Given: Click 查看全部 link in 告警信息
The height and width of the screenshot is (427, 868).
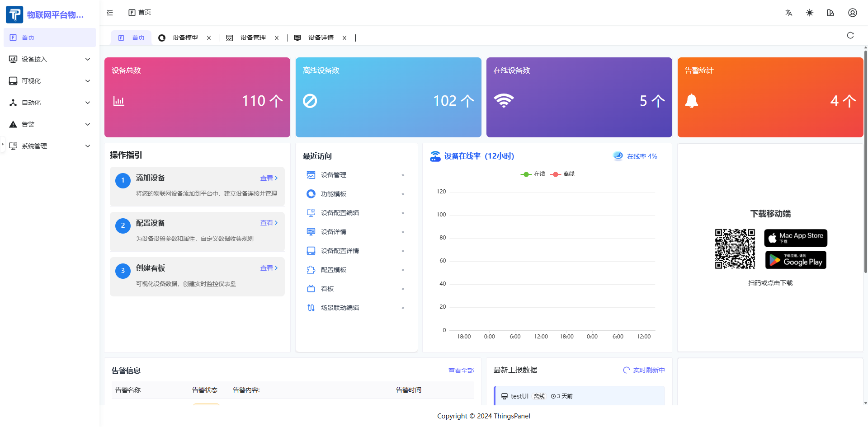Looking at the screenshot, I should (461, 371).
